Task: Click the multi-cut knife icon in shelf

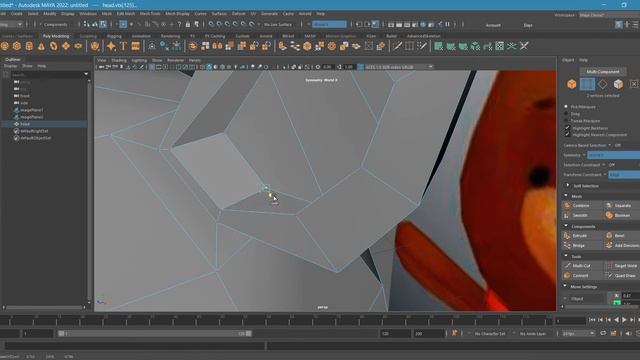Action: tap(397, 46)
